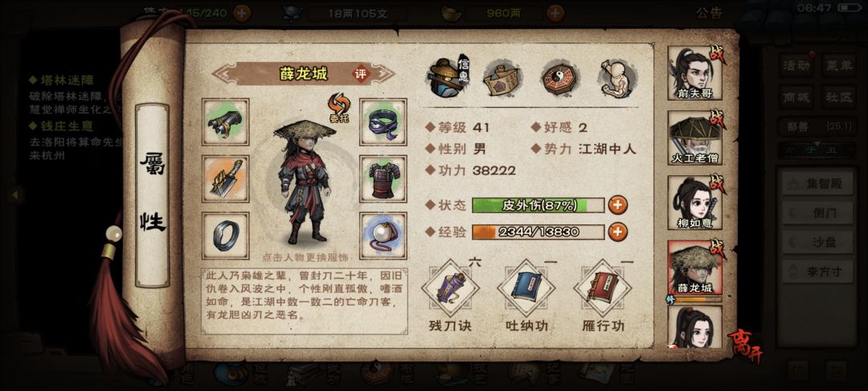Click the 评 review badge beside 薛龙城
The height and width of the screenshot is (391, 868).
tap(362, 74)
